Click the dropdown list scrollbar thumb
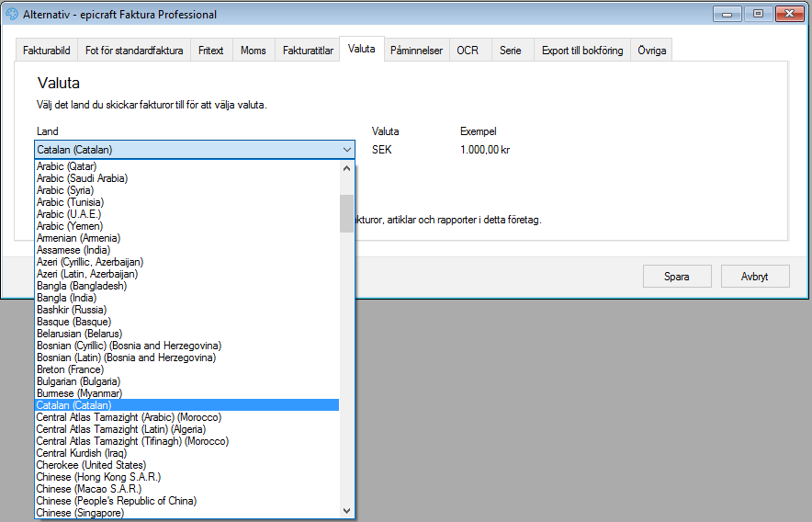Viewport: 812px width, 522px height. tap(347, 213)
